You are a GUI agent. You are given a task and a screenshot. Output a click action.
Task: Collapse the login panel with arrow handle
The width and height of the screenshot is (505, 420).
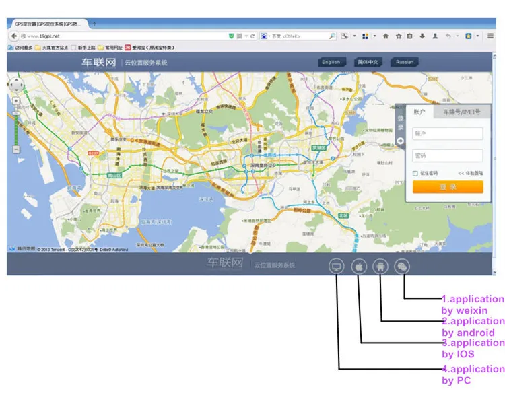tap(401, 140)
